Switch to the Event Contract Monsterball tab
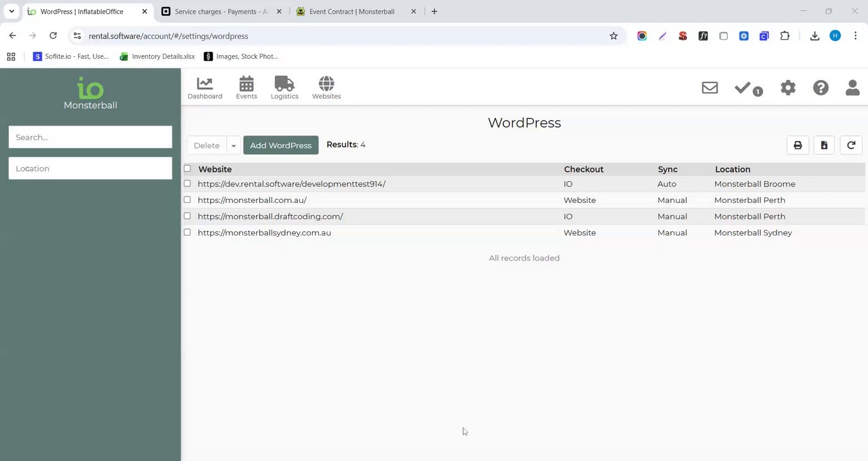The width and height of the screenshot is (868, 461). pos(352,12)
